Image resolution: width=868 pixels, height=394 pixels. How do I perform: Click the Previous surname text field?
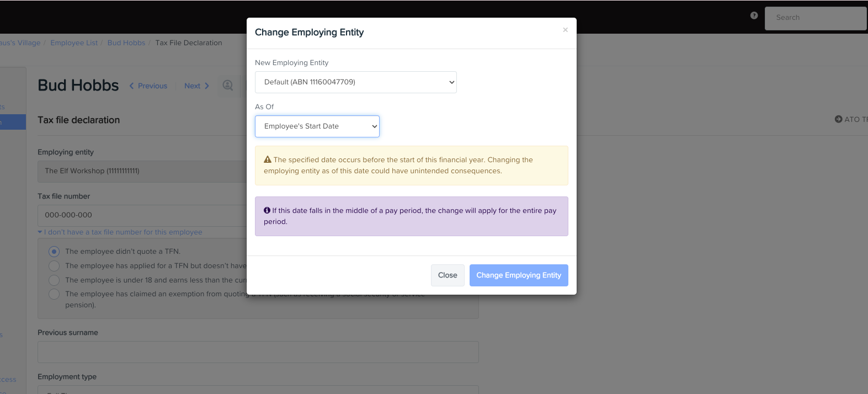pyautogui.click(x=258, y=352)
